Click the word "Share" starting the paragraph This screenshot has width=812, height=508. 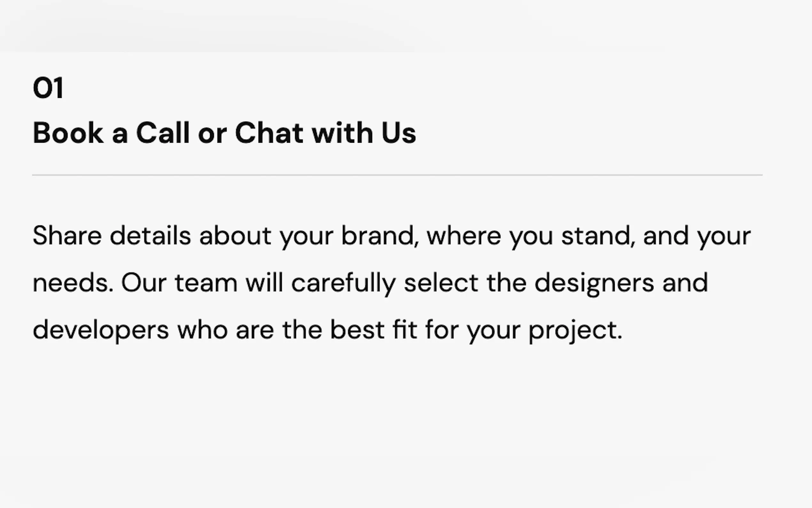(x=67, y=236)
